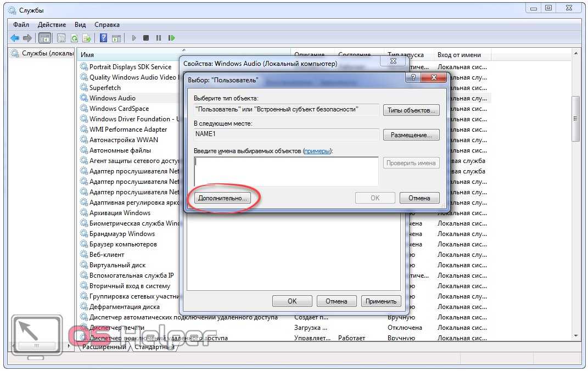The height and width of the screenshot is (371, 588).
Task: Select the gear icon of WMI Performance Adapter
Action: 84,130
